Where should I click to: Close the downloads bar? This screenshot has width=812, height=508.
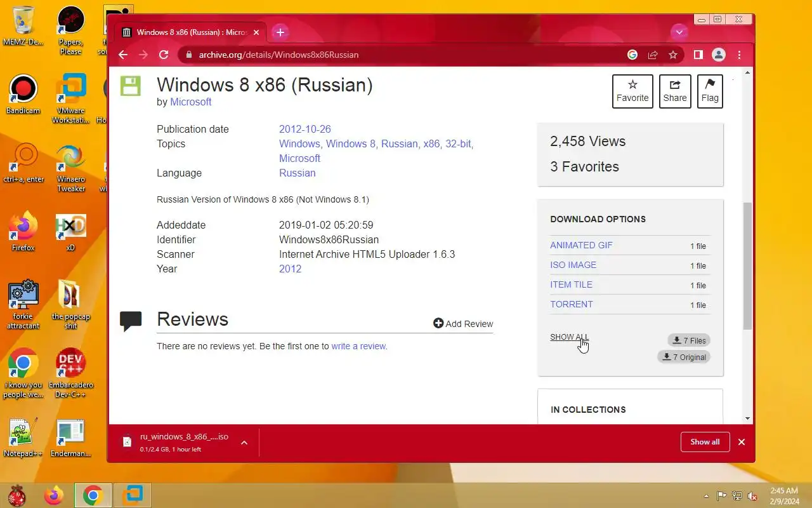tap(741, 442)
